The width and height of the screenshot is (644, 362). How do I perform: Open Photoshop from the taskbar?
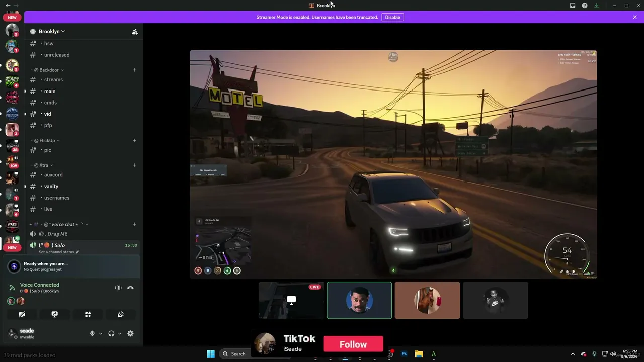tap(404, 354)
